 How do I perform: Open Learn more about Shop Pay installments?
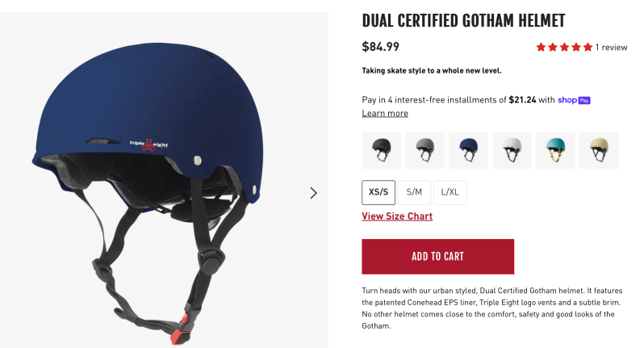click(x=385, y=113)
